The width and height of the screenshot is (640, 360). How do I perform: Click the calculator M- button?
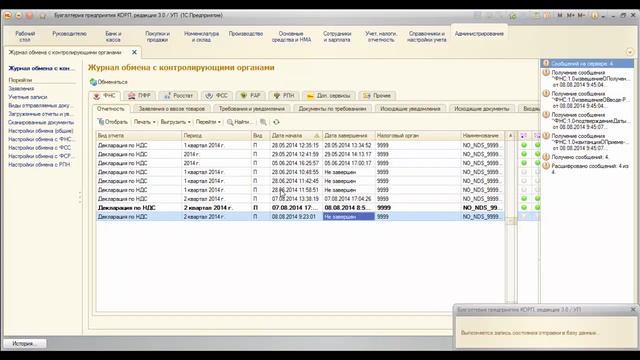pos(581,16)
